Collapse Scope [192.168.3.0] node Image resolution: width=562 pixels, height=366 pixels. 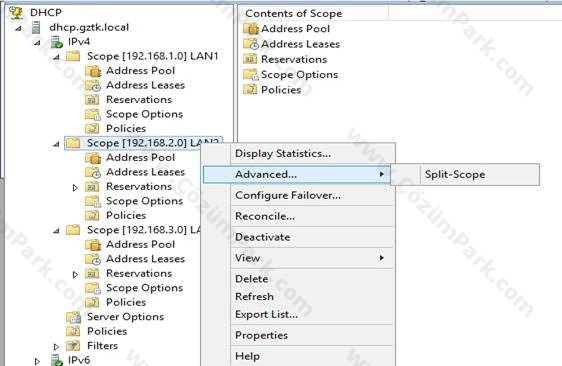[56, 231]
